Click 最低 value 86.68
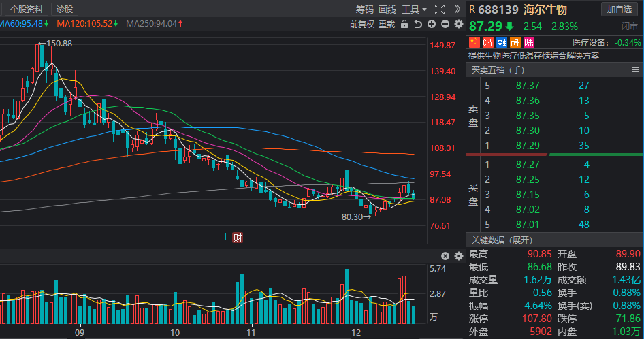Screen dimensions: 644x339 pyautogui.click(x=539, y=267)
